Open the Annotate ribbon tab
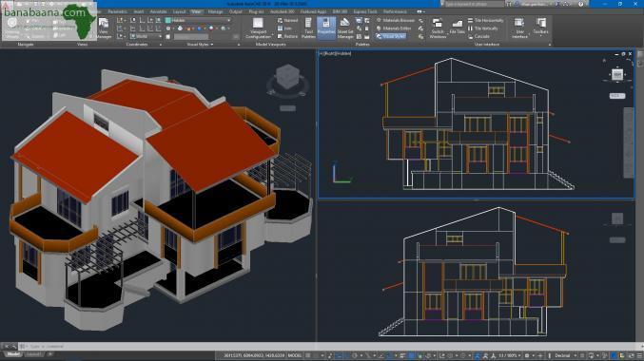This screenshot has width=644, height=361. coord(158,12)
